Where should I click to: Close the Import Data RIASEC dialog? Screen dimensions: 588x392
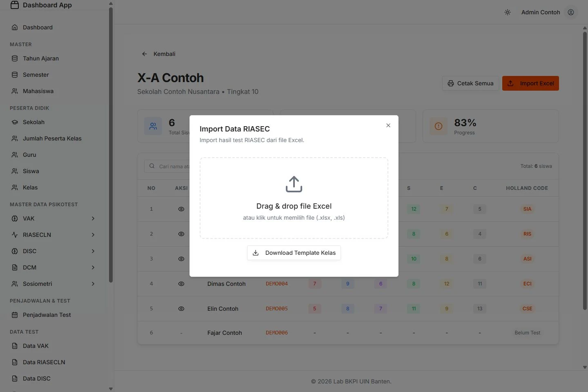(x=388, y=125)
